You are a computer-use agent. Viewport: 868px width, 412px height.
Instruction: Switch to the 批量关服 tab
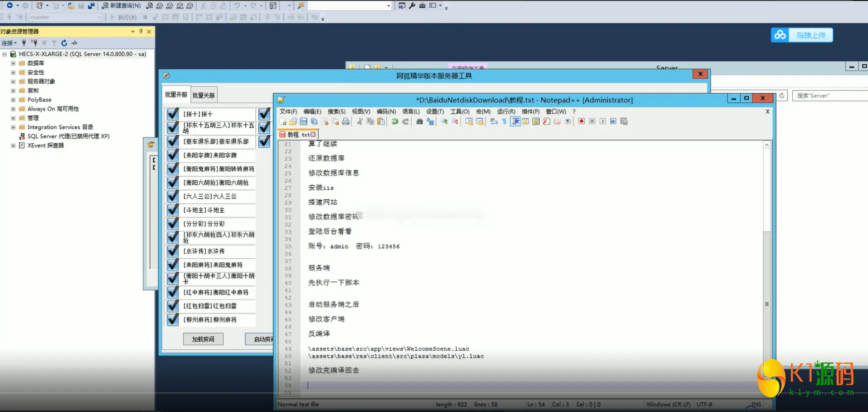[204, 95]
